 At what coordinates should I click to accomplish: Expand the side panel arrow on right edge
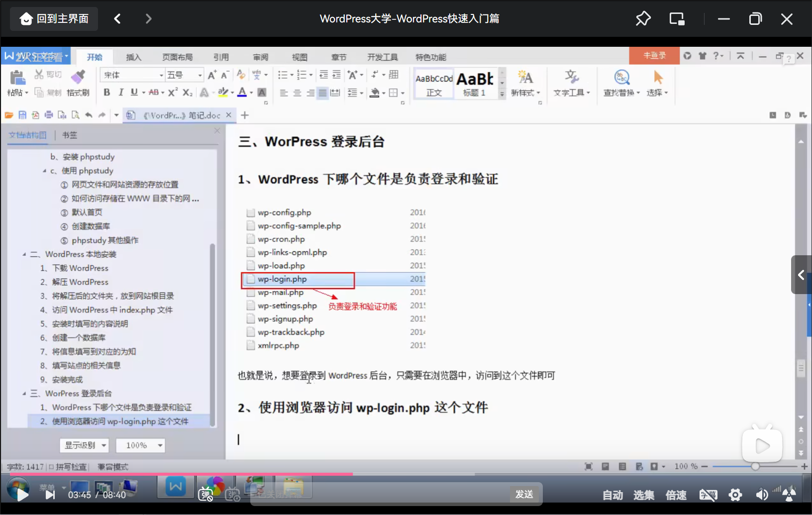click(x=801, y=275)
